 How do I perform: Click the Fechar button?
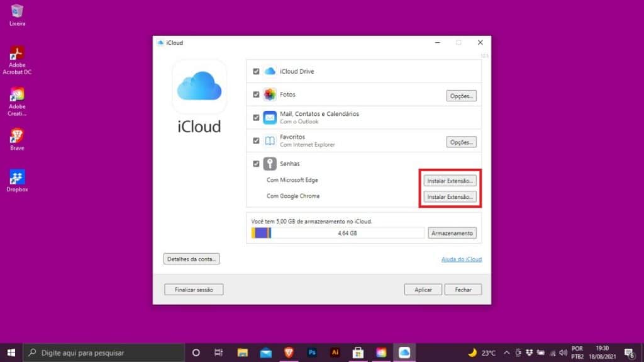(x=463, y=290)
